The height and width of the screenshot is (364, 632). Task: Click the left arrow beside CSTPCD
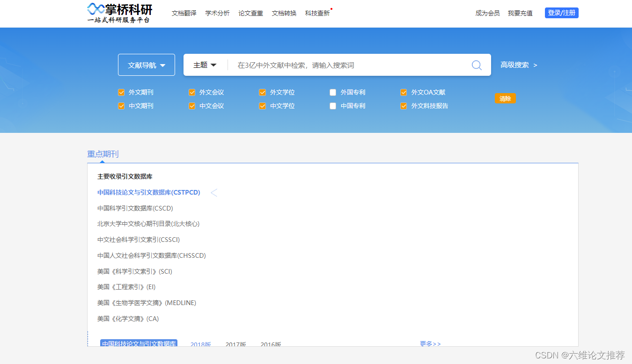pyautogui.click(x=214, y=193)
